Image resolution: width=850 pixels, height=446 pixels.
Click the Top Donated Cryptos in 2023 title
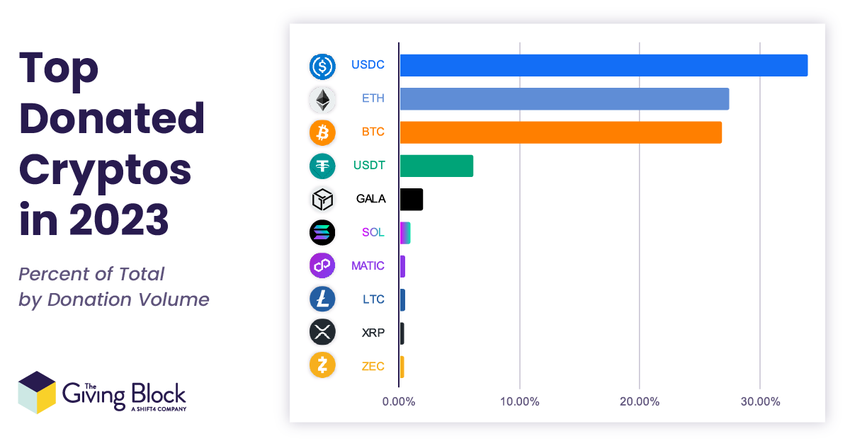[x=112, y=144]
